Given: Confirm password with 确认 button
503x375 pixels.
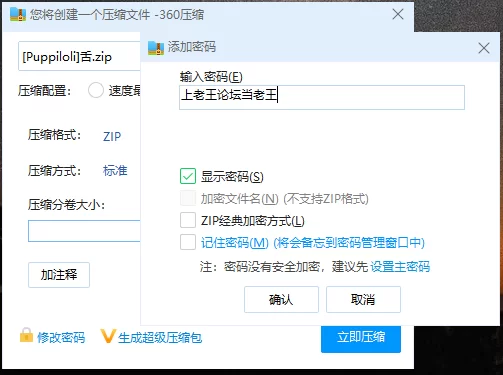Looking at the screenshot, I should pos(281,299).
